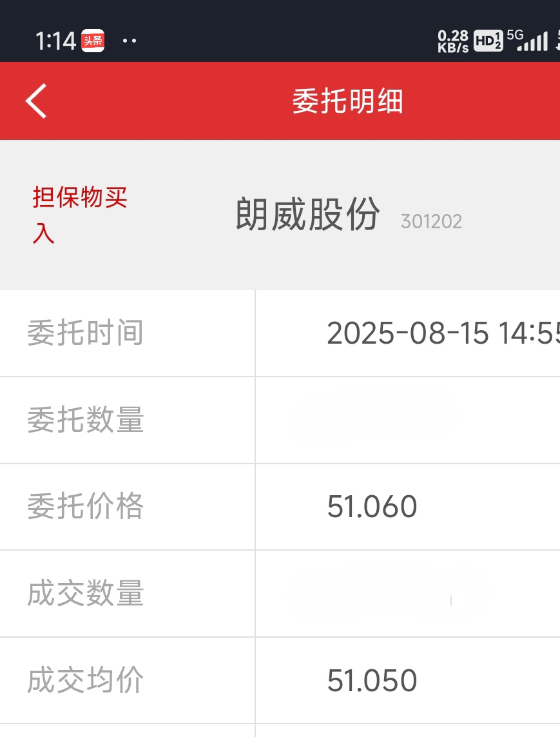Select the 委托数量 row label

[86, 420]
